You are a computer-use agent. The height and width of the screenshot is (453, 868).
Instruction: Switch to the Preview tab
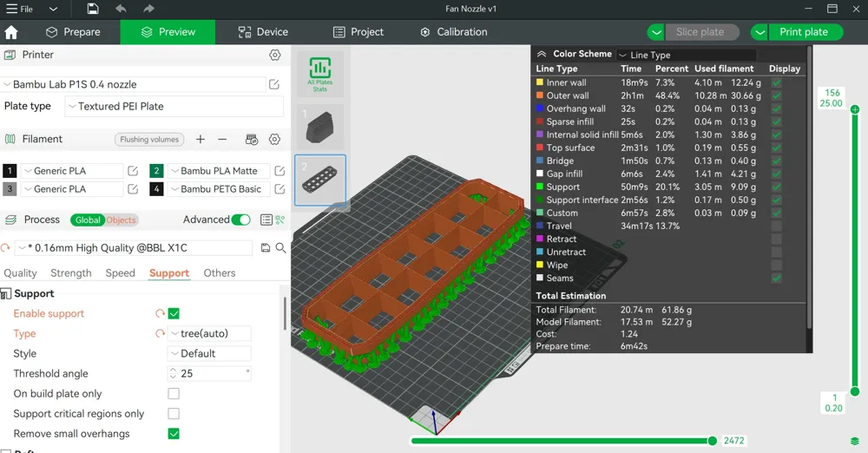click(168, 32)
